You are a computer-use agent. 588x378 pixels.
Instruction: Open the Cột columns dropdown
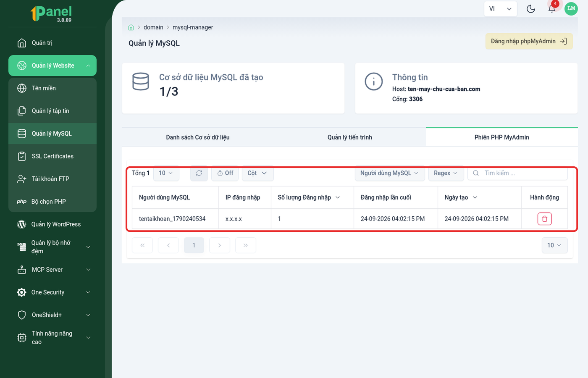257,173
